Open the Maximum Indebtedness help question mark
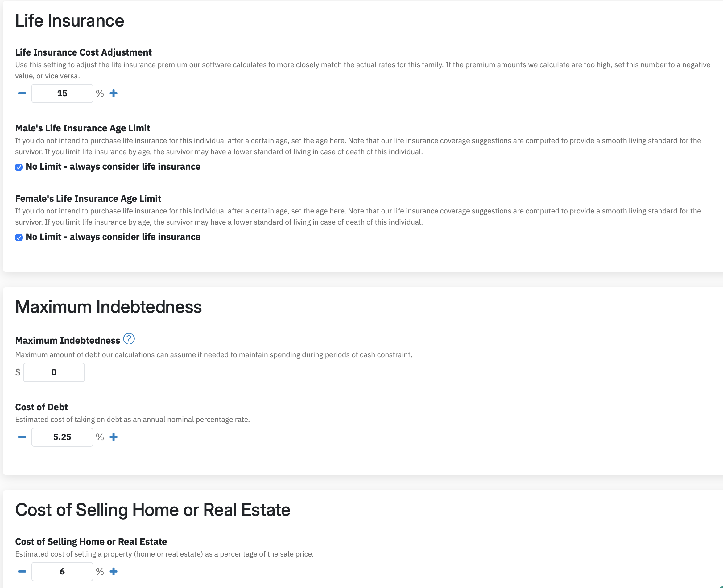Viewport: 723px width, 588px height. (x=129, y=339)
